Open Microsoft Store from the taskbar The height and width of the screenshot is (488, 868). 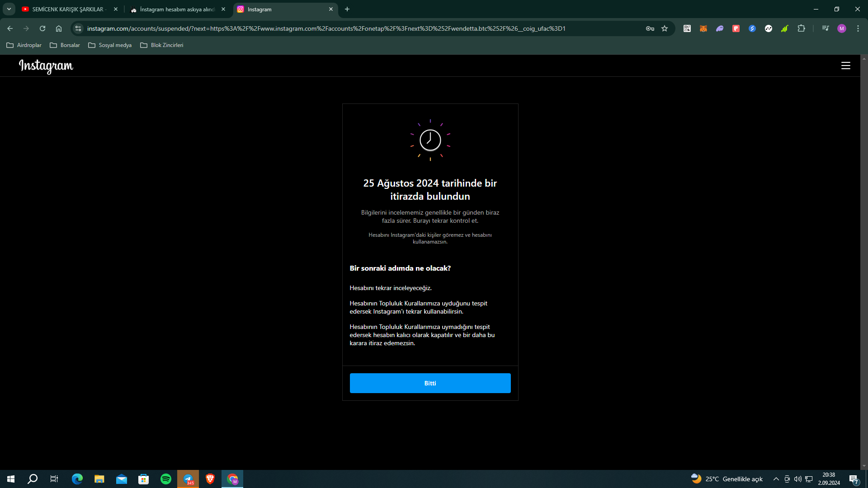click(x=144, y=479)
